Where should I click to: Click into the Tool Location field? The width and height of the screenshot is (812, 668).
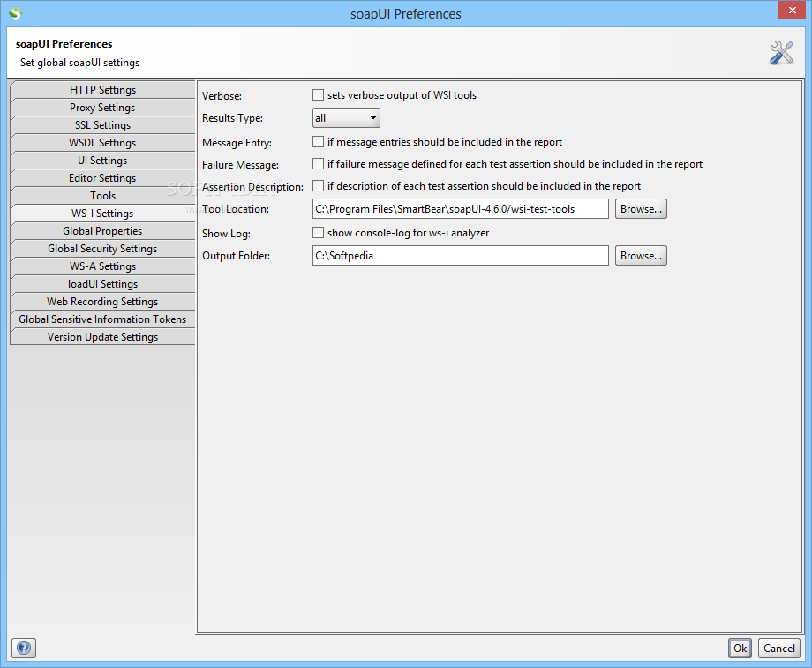461,208
